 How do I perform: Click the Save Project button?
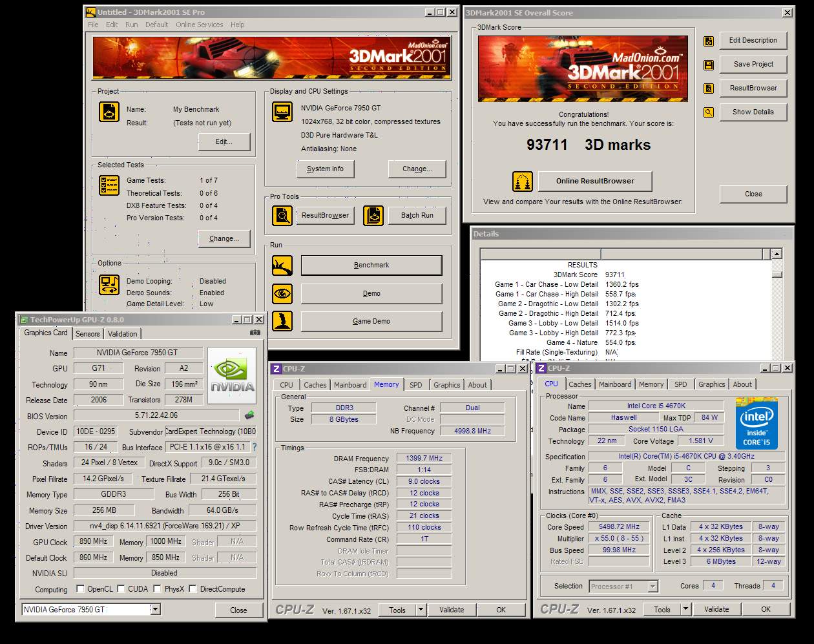point(753,64)
